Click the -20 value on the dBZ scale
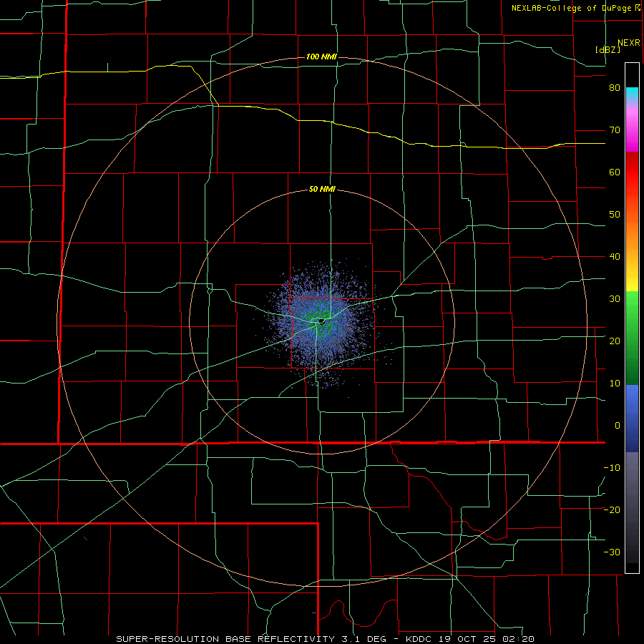This screenshot has width=644, height=644. [x=612, y=509]
